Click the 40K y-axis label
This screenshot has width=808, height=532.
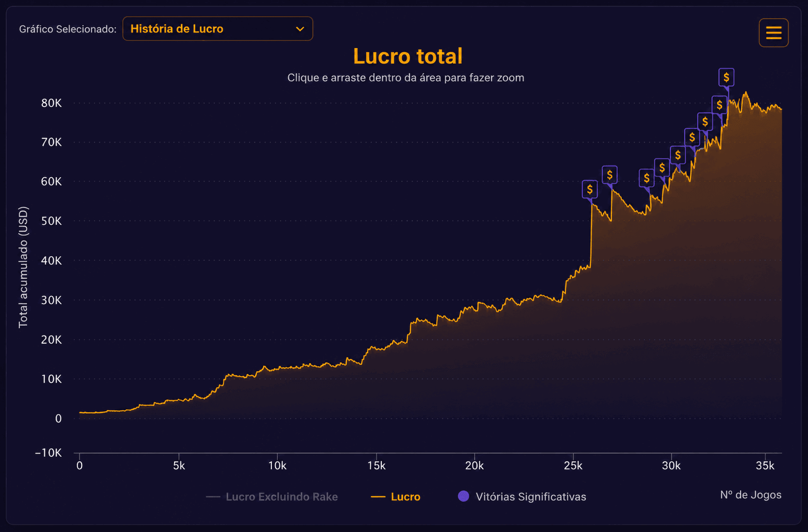pos(51,261)
